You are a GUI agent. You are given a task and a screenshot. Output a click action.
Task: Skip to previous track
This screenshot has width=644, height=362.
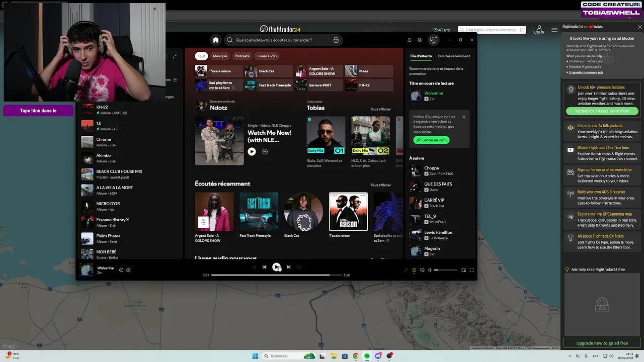coord(265,267)
